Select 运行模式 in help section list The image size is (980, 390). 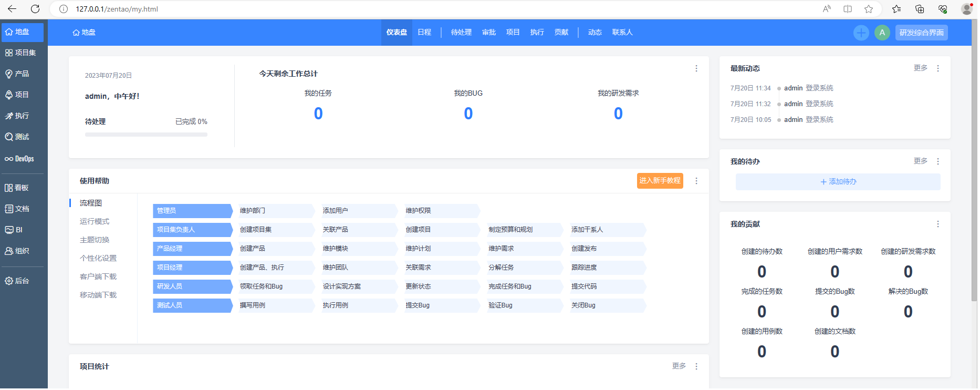pyautogui.click(x=95, y=222)
